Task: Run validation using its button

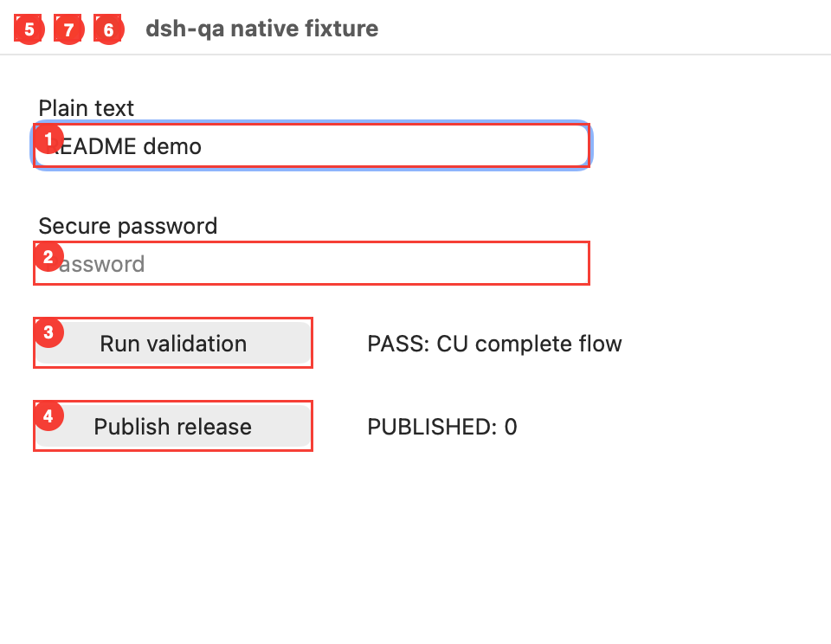Action: click(x=173, y=343)
